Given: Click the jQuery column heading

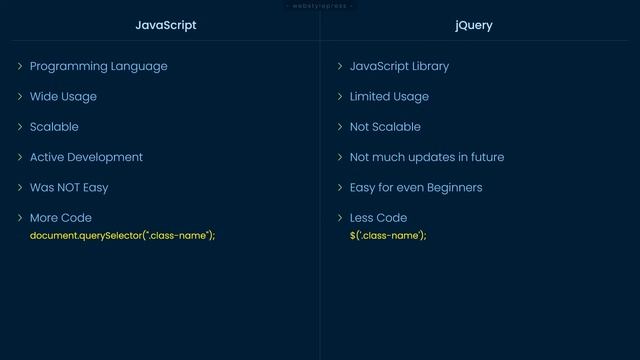Looking at the screenshot, I should coord(474,25).
